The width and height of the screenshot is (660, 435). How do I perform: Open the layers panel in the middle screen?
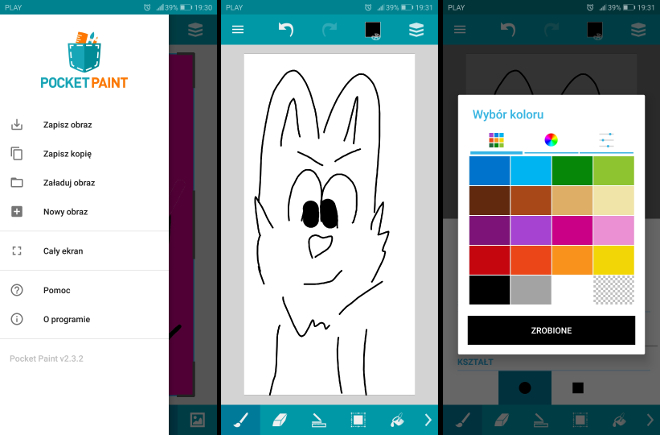(x=416, y=29)
